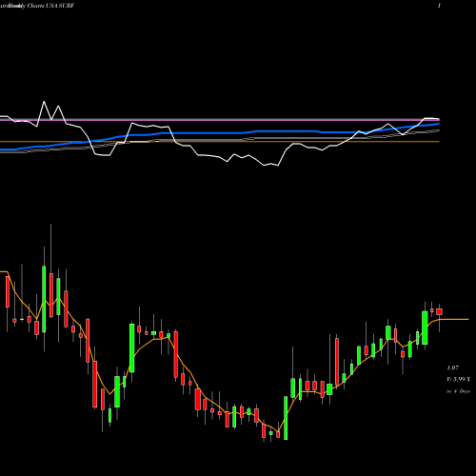Click the 'V: 5.99 X' volume label
This screenshot has width=476, height=476.
[459, 380]
